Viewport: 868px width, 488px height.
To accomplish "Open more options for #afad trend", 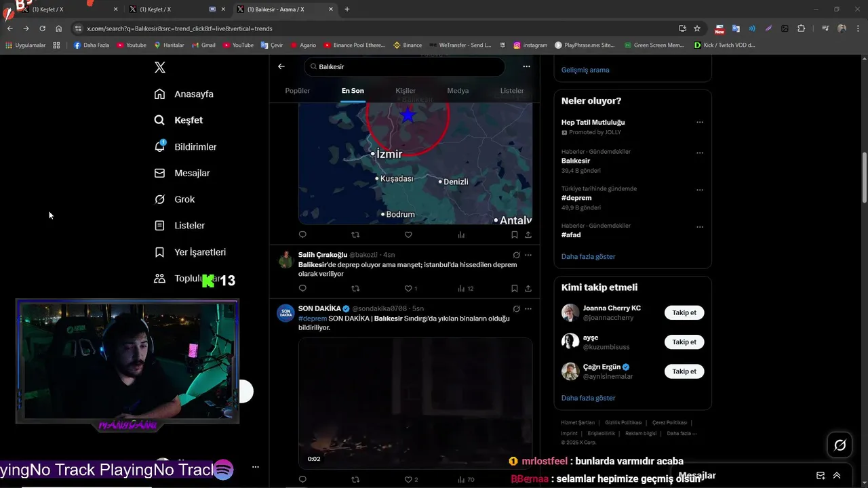I will coord(700,227).
